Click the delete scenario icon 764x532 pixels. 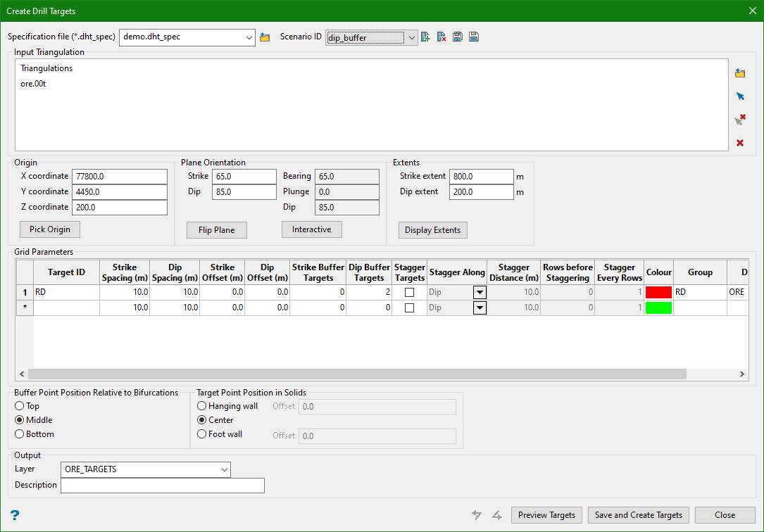(x=442, y=37)
